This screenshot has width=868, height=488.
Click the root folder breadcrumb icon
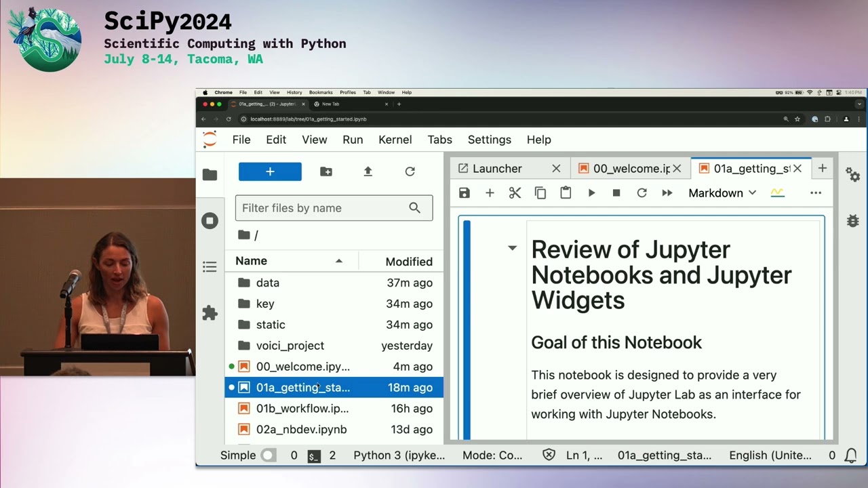pos(243,235)
